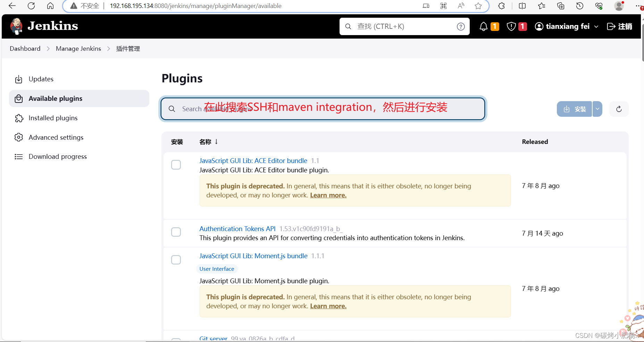Toggle browser split screen icon

(522, 6)
